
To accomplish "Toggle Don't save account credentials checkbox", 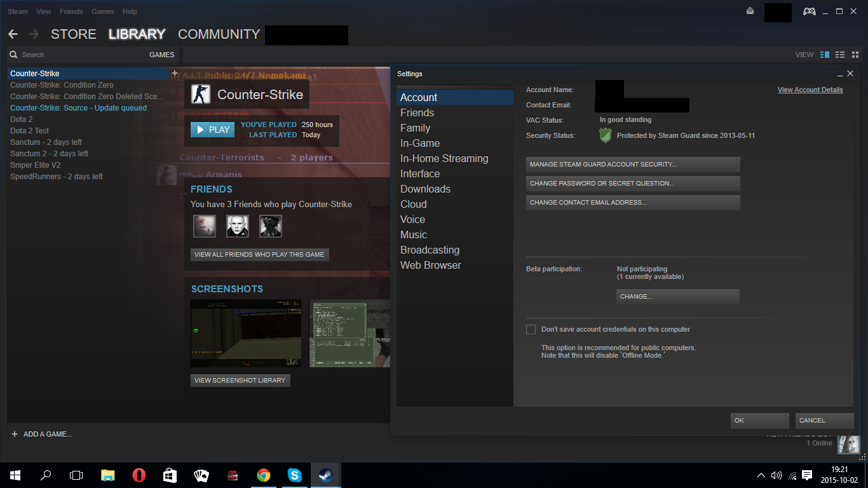I will 531,330.
